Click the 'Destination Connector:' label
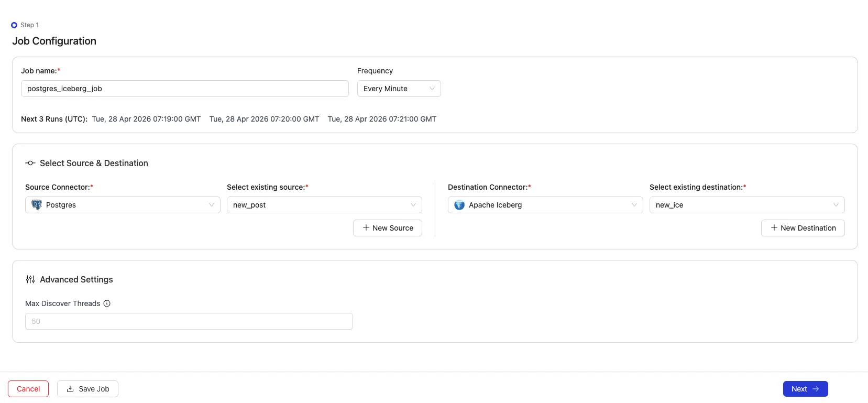This screenshot has width=868, height=403. (489, 187)
